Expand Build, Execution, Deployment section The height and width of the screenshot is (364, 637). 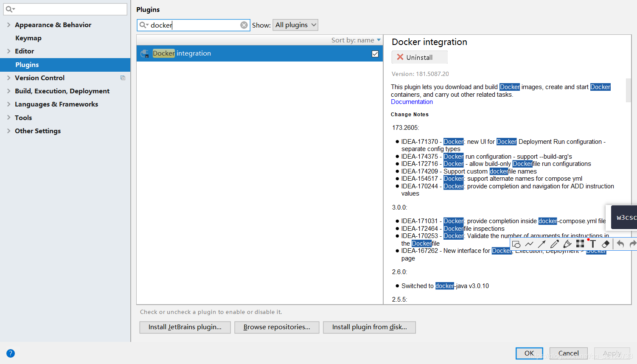[8, 91]
